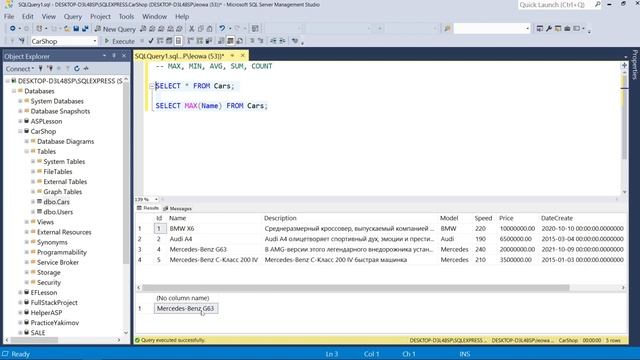Open the editor zoom percentage dropdown
The height and width of the screenshot is (360, 640).
point(156,199)
